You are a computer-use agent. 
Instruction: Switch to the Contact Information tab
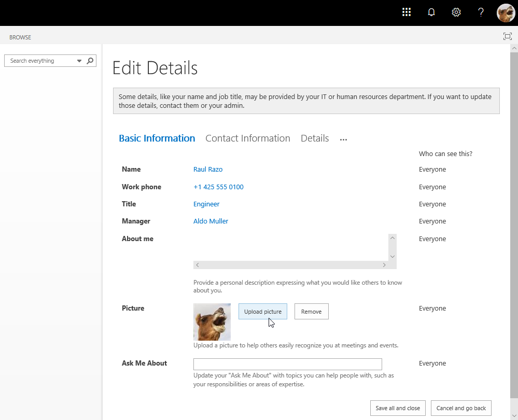pos(248,138)
